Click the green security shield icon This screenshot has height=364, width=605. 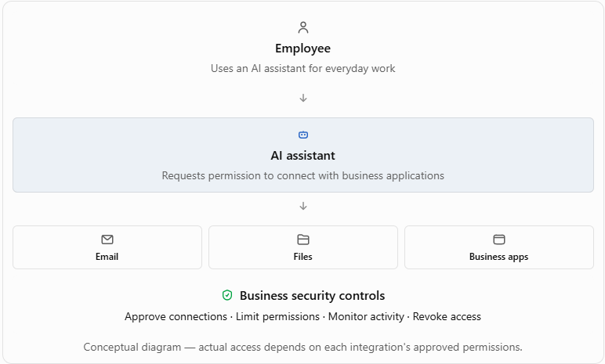click(227, 295)
